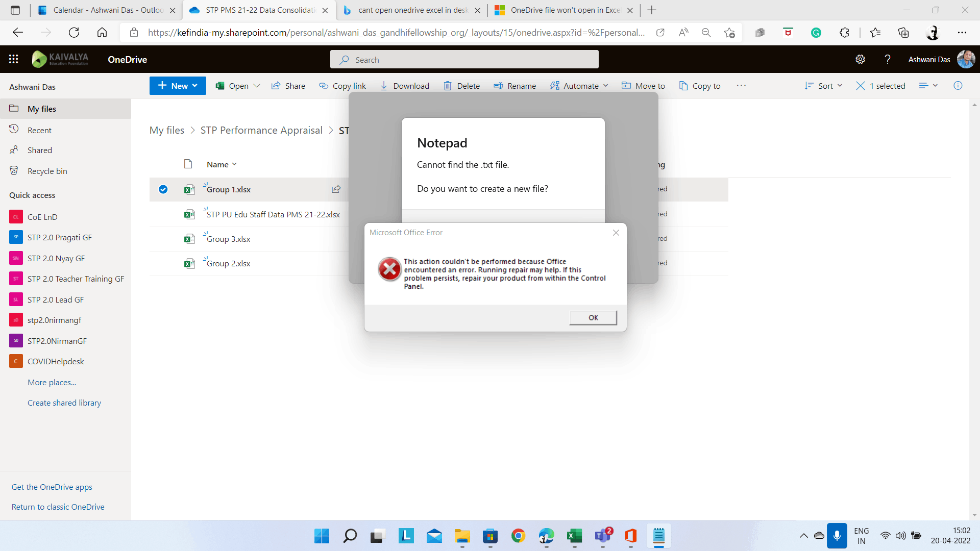Open the Help question mark

click(x=888, y=59)
